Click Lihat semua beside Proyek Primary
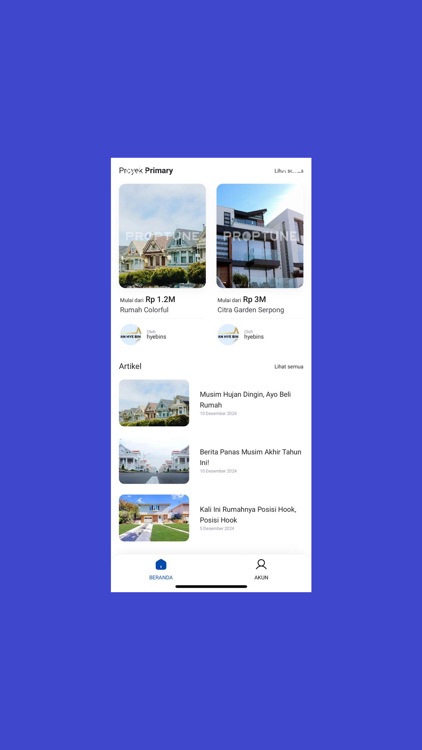This screenshot has height=750, width=422. pyautogui.click(x=289, y=171)
